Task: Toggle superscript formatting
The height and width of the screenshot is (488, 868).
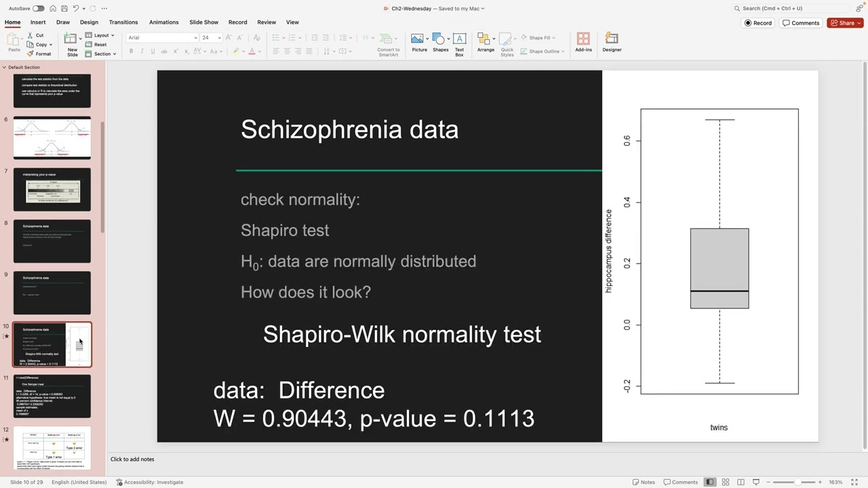Action: tap(176, 52)
